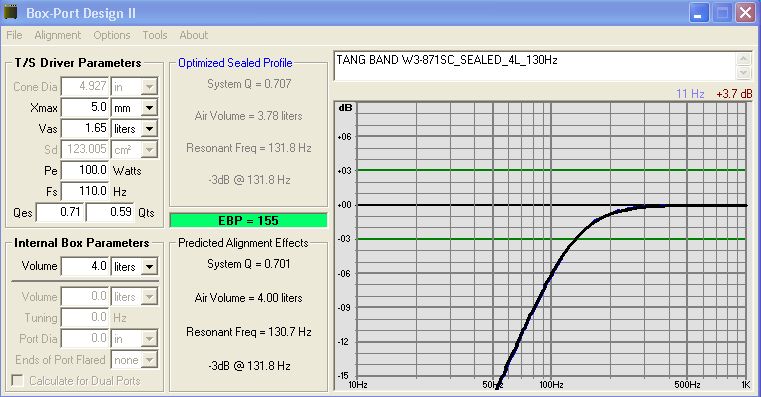Click the disabled maximize window button
This screenshot has width=761, height=397.
722,13
